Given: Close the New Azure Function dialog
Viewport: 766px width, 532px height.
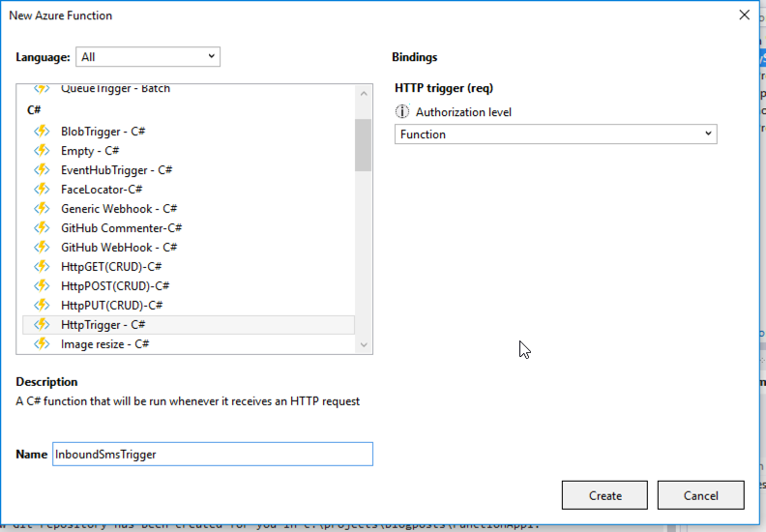Looking at the screenshot, I should click(744, 15).
